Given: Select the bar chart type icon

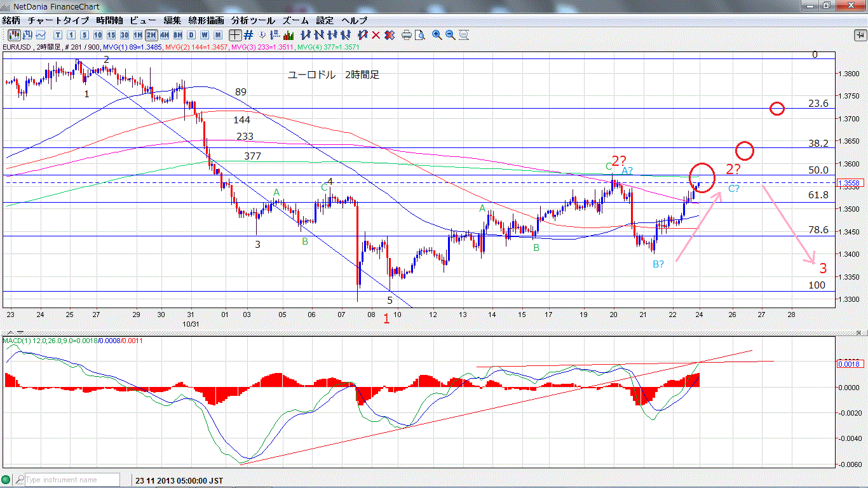Looking at the screenshot, I should pos(27,35).
